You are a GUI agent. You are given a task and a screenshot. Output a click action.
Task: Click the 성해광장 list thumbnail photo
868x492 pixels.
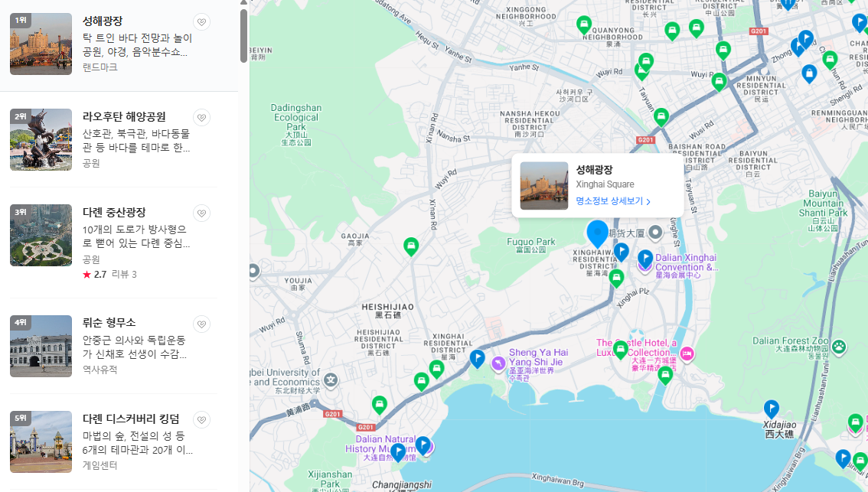click(41, 44)
